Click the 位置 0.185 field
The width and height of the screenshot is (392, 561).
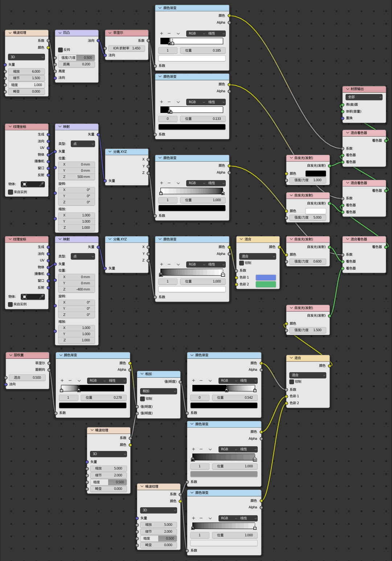pyautogui.click(x=203, y=50)
